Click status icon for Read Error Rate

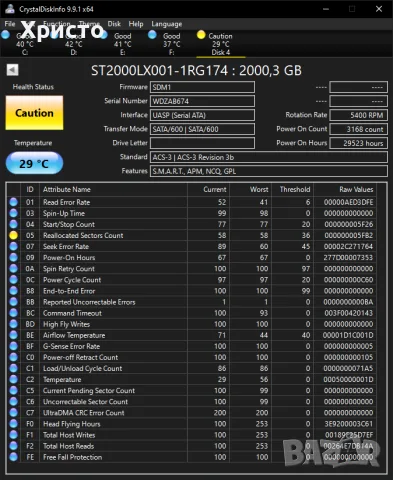click(13, 202)
